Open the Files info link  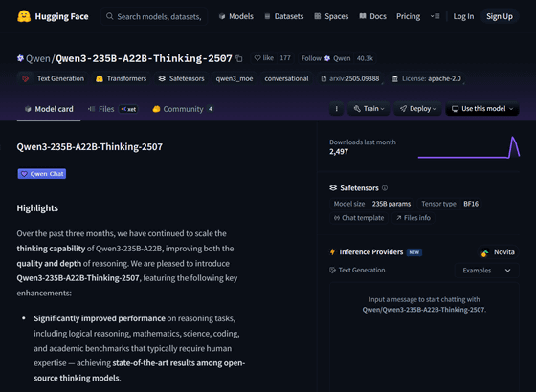413,218
